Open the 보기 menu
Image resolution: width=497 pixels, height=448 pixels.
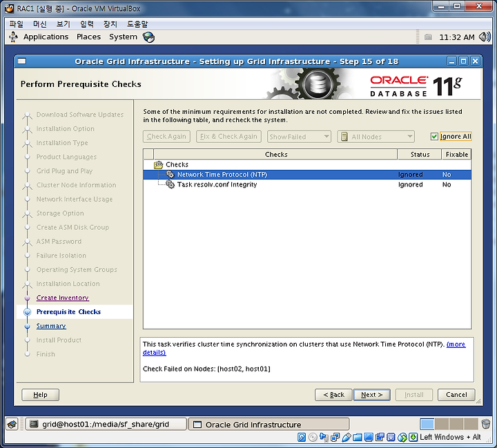tap(64, 24)
